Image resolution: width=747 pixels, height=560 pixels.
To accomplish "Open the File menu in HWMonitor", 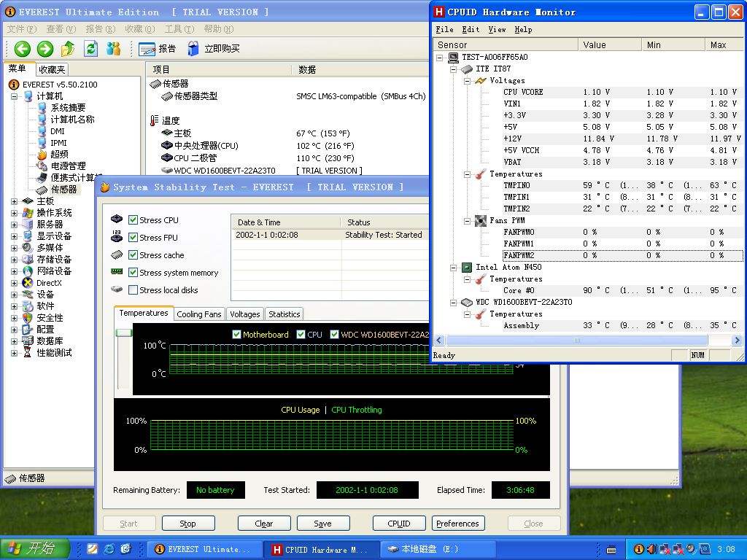I will (x=444, y=29).
